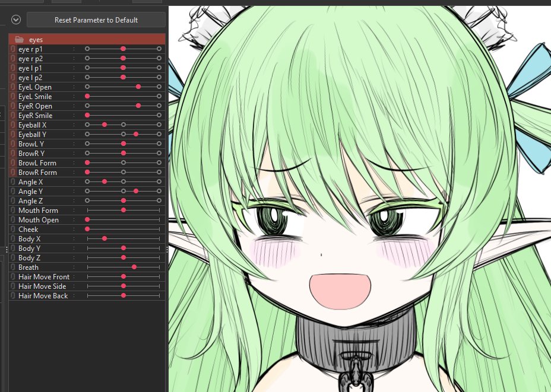The width and height of the screenshot is (551, 392).
Task: Click the link icon beside Breath
Action: coord(13,267)
